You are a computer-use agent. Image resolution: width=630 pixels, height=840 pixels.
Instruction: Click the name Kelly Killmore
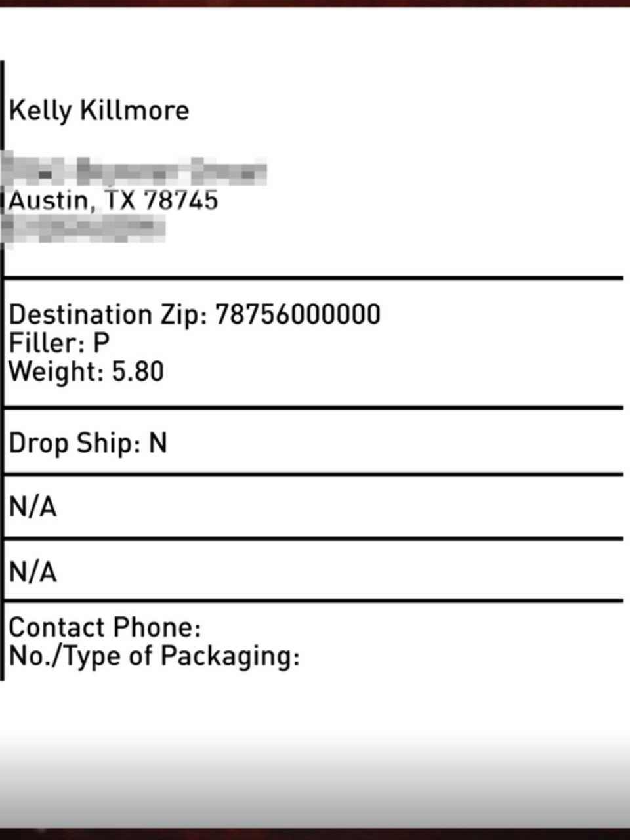click(x=99, y=110)
